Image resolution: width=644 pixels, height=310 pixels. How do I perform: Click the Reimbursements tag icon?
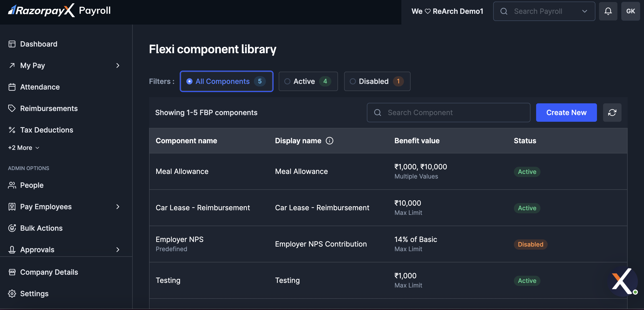pyautogui.click(x=12, y=108)
